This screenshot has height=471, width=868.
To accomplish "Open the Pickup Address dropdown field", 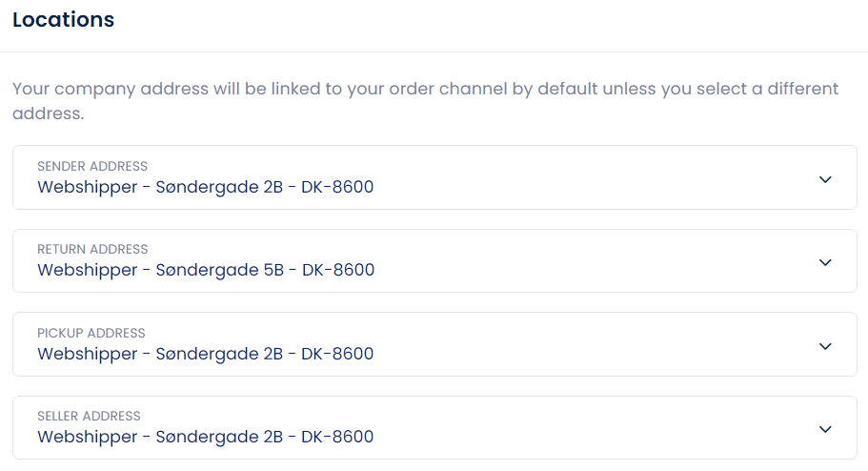I will [434, 344].
